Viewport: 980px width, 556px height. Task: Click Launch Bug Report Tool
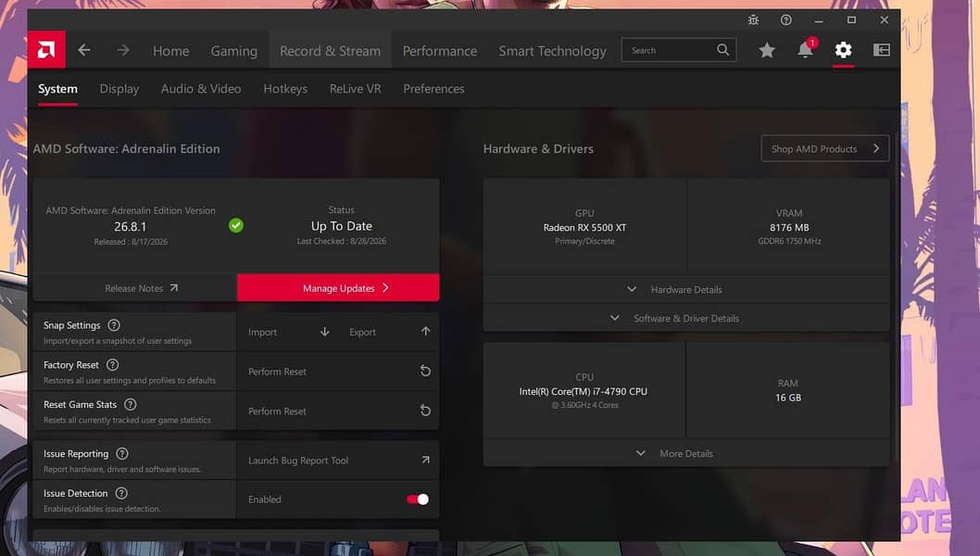pos(338,461)
